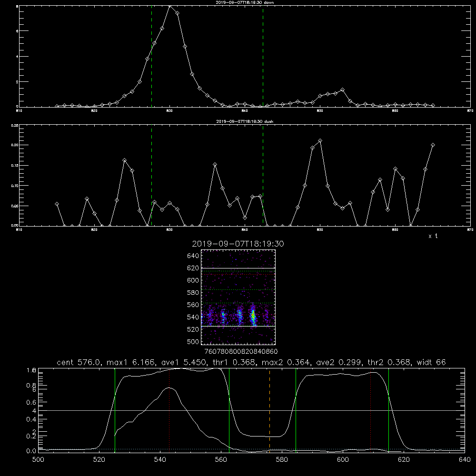Click the '0.6' y-axis label of the bottom plot

pyautogui.click(x=31, y=402)
